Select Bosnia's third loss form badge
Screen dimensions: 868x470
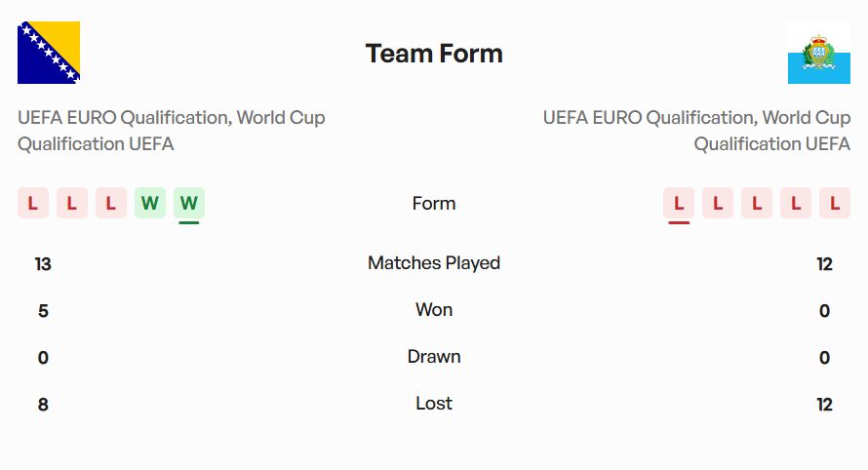coord(111,203)
